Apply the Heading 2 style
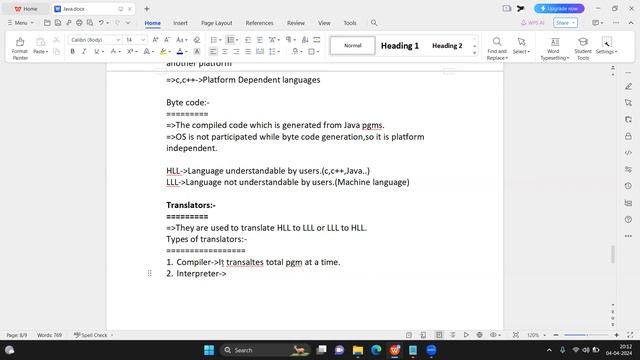640x360 pixels. coord(447,46)
